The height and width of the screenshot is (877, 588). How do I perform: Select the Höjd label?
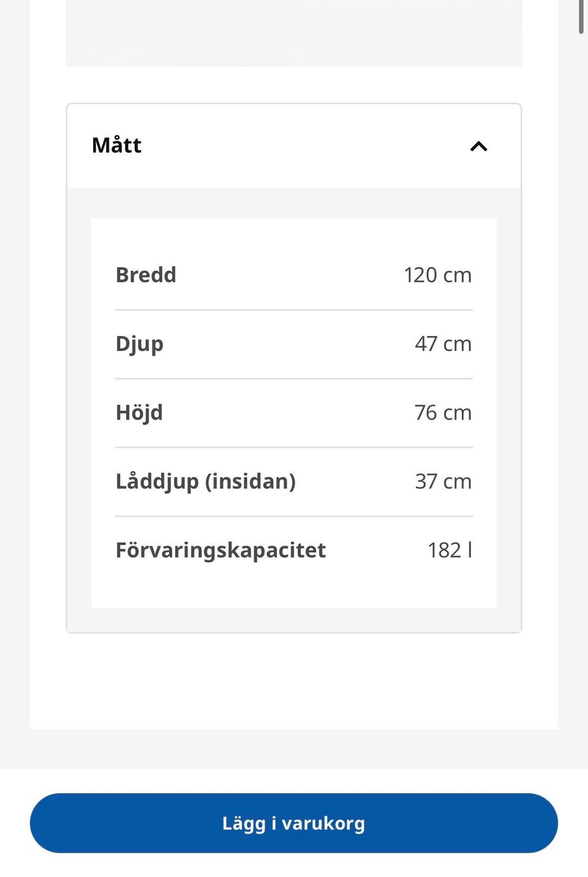tap(139, 413)
